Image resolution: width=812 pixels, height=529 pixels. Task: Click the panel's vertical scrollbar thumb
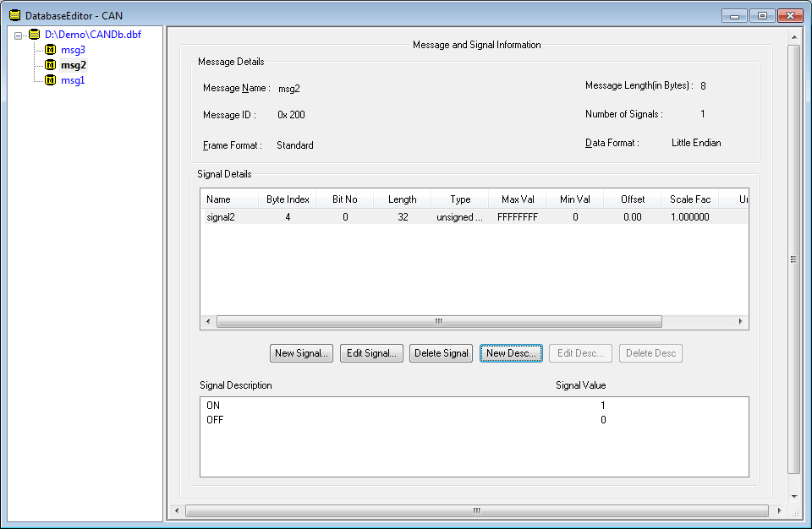pos(794,259)
